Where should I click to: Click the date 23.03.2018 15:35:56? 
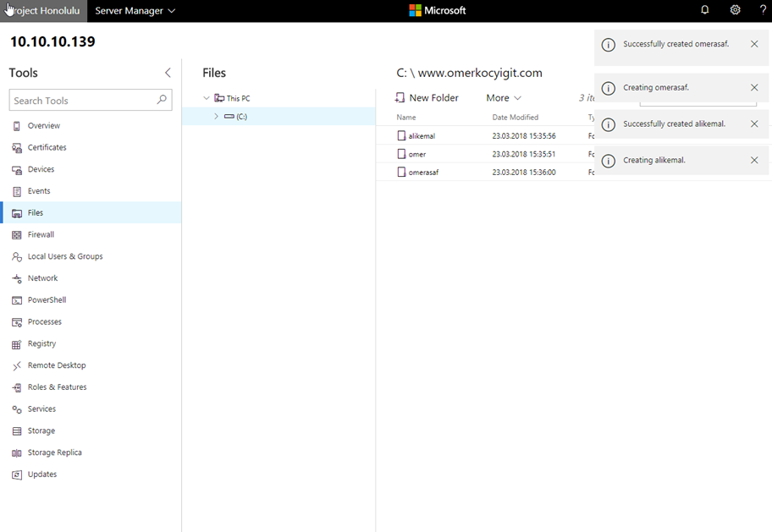click(524, 136)
